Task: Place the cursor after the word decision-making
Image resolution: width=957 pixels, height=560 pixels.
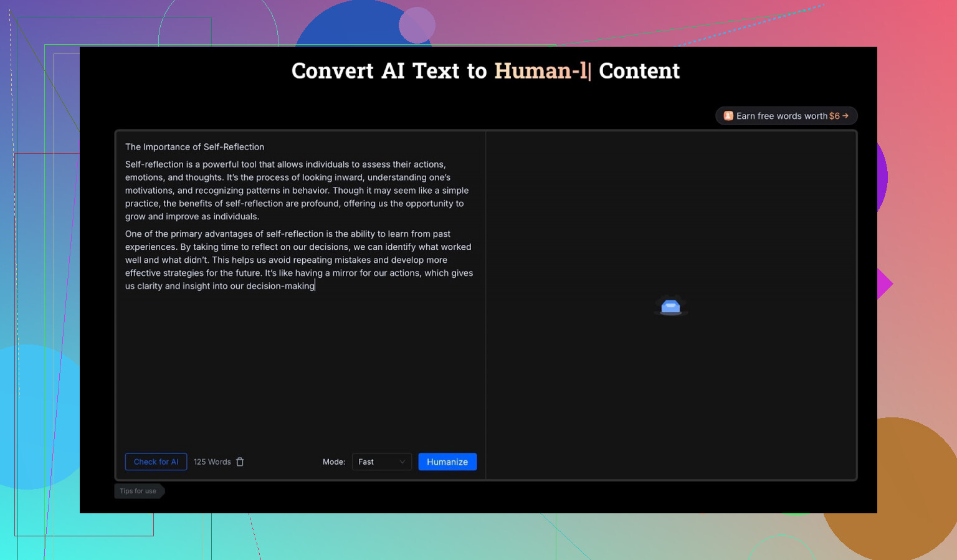Action: (315, 286)
